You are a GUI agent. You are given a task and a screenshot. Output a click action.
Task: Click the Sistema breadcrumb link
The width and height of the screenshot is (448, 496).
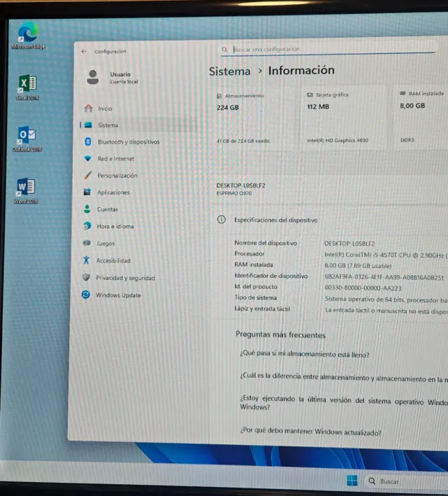pyautogui.click(x=229, y=71)
